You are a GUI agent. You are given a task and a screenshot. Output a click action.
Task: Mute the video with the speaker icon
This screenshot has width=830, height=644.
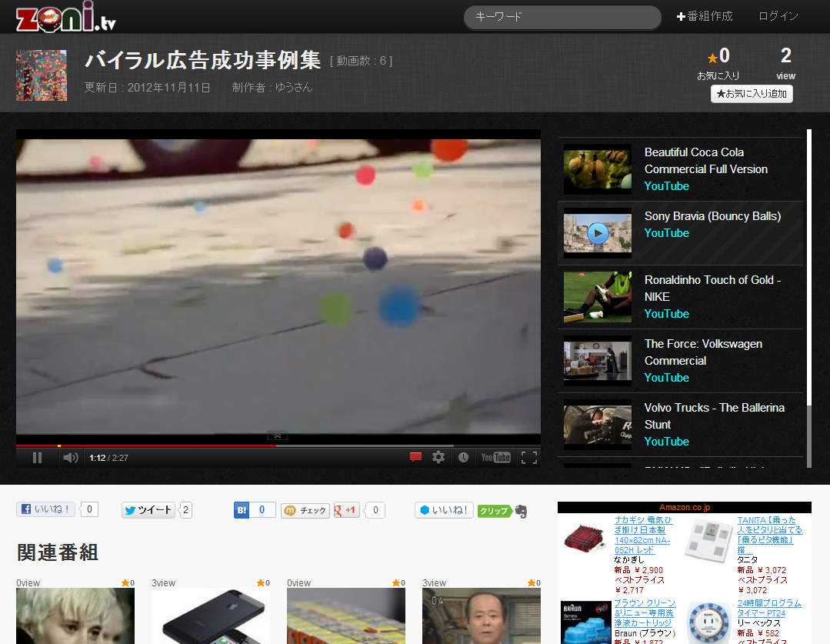click(x=71, y=458)
